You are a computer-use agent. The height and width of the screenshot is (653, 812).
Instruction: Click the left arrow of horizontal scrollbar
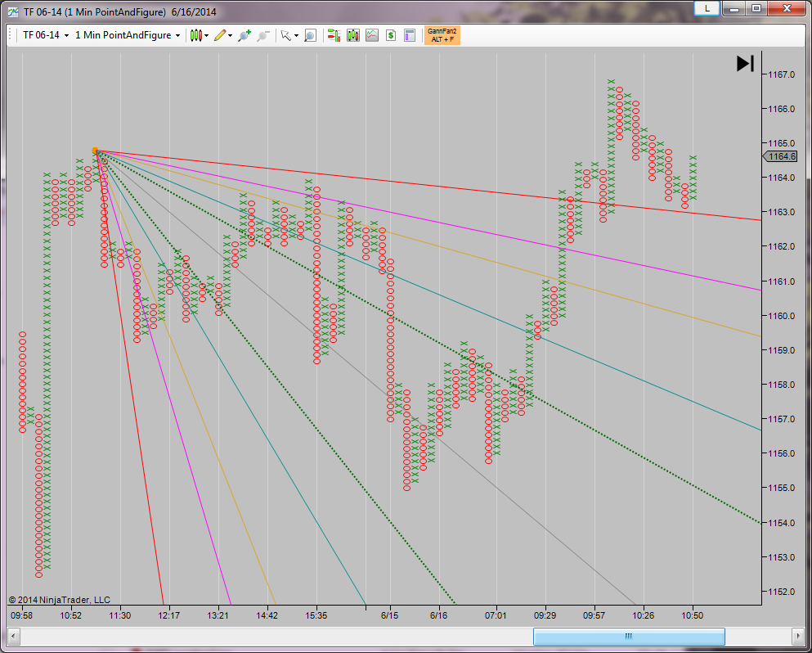tap(14, 636)
